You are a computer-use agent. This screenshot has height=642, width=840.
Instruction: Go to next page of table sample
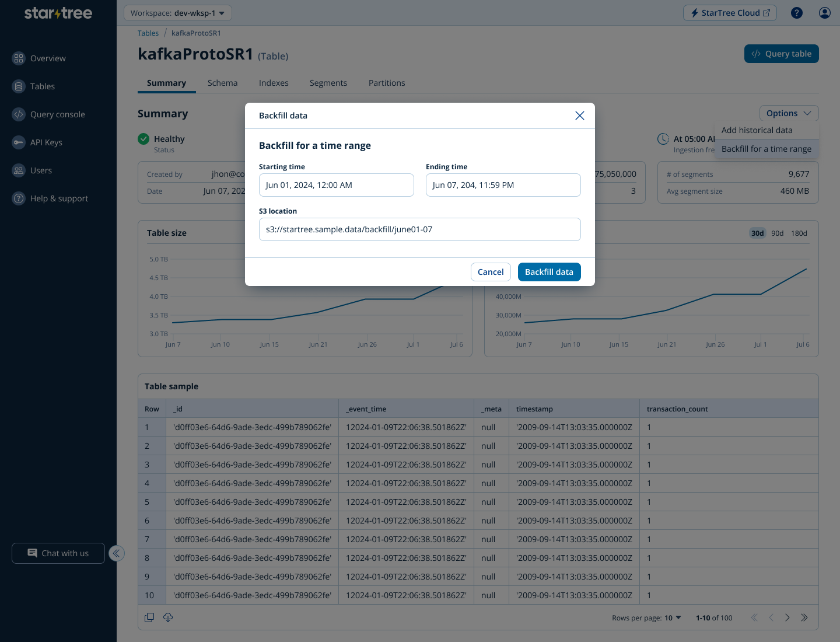[x=787, y=617]
